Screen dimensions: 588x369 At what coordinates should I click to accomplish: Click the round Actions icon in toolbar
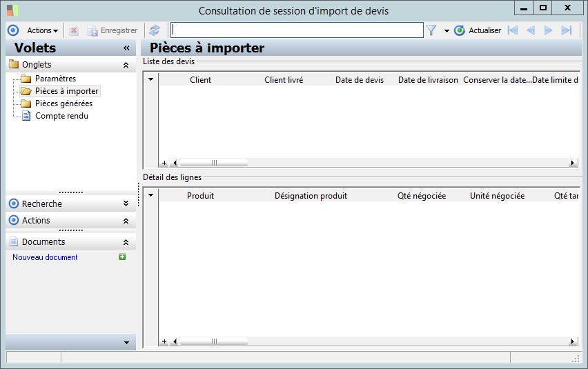coord(13,30)
